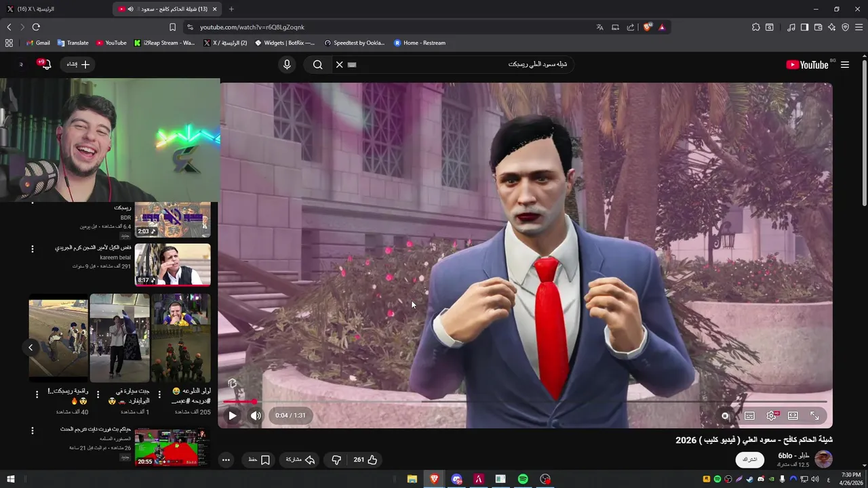
Task: Mute the tab via speaker icon
Action: click(x=130, y=9)
